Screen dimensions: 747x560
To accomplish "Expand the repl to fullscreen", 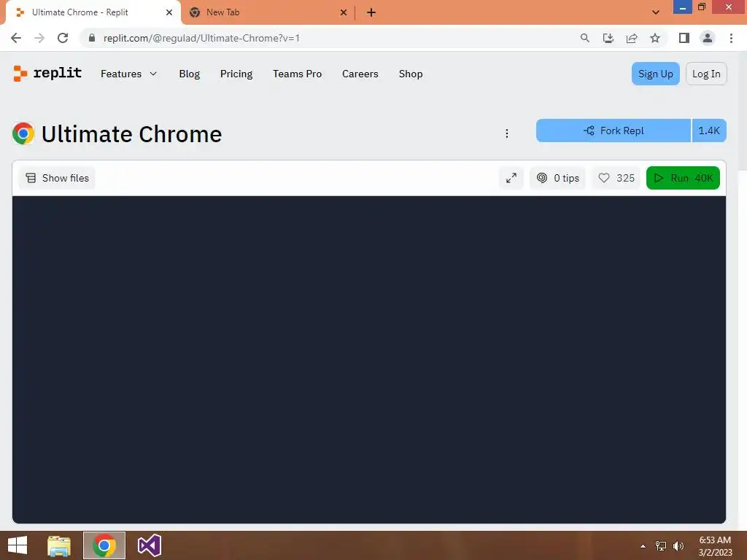I will [x=511, y=178].
